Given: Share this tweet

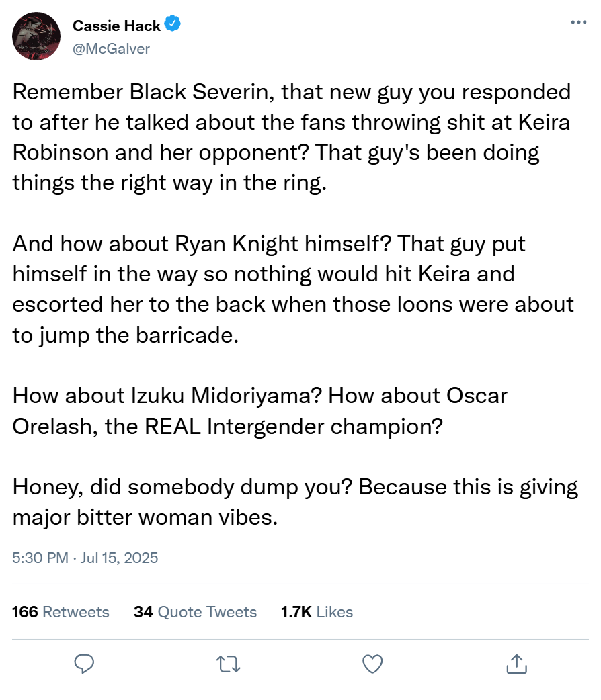Looking at the screenshot, I should point(516,664).
